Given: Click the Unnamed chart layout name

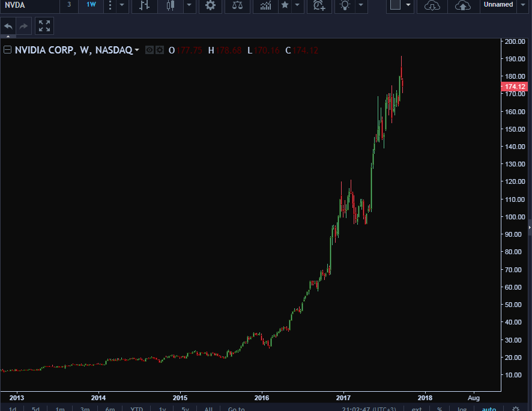Looking at the screenshot, I should 498,5.
